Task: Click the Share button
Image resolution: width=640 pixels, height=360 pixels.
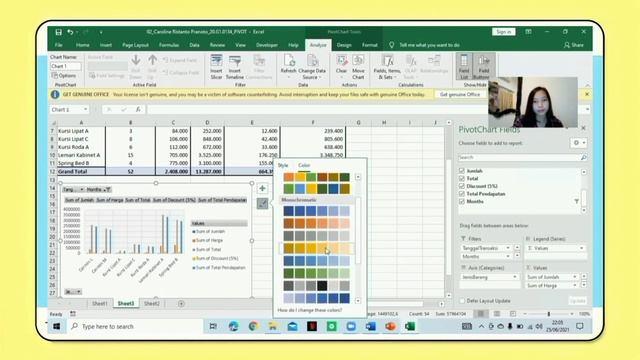Action: click(573, 45)
